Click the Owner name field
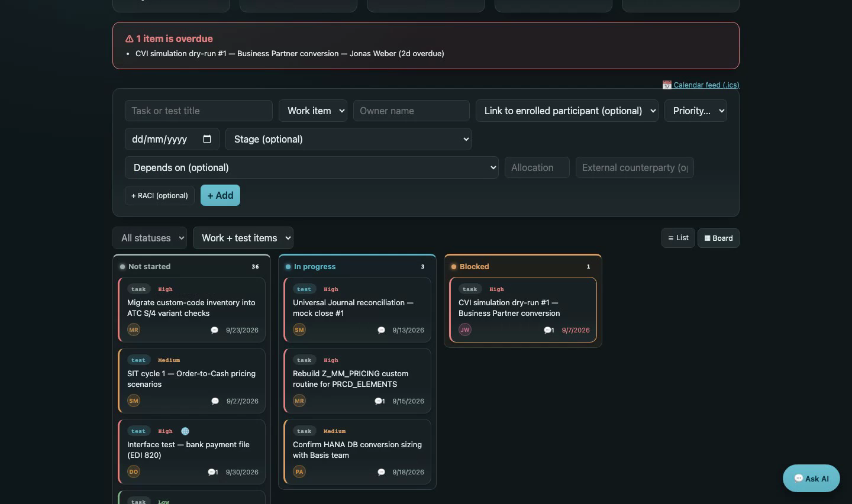 pyautogui.click(x=411, y=111)
